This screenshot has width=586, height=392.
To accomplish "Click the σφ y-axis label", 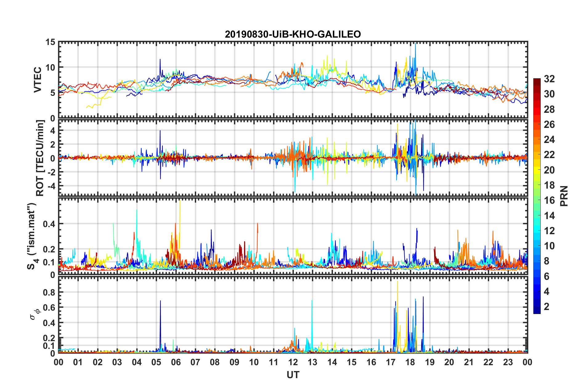I will click(35, 314).
